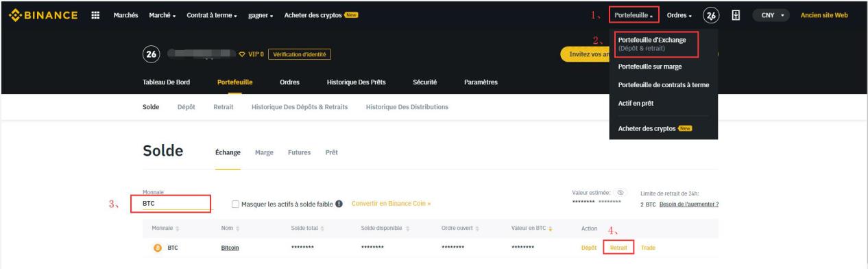This screenshot has width=868, height=269.
Task: Switch to the Retrait sub-tab
Action: [x=224, y=106]
